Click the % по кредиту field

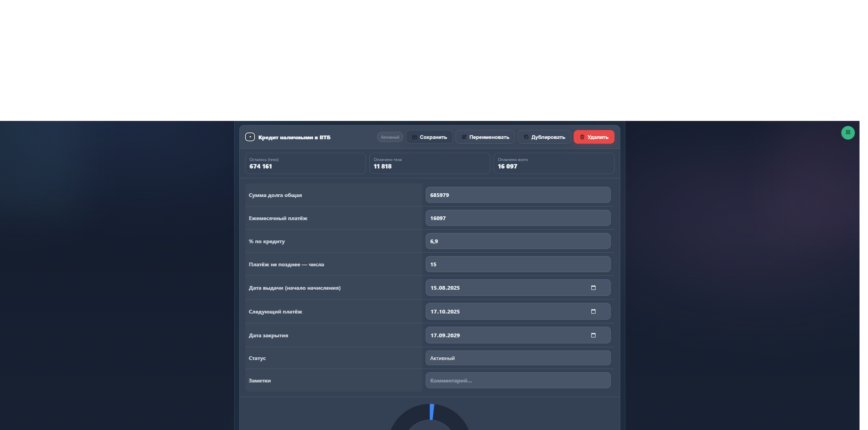tap(518, 241)
